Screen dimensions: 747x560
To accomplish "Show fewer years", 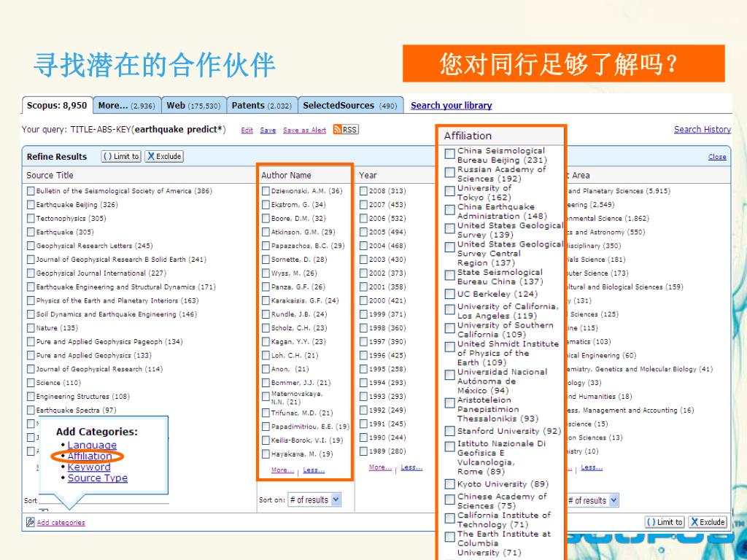I will click(411, 467).
